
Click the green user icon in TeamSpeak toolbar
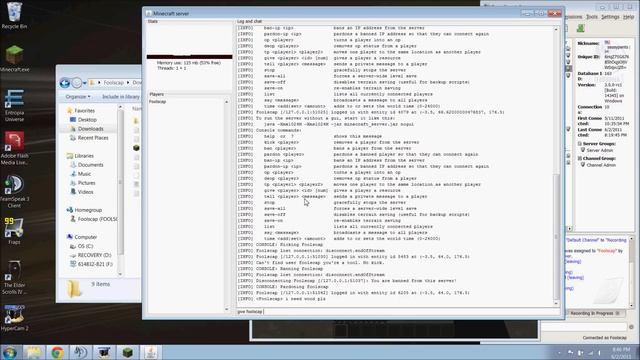coord(580,28)
